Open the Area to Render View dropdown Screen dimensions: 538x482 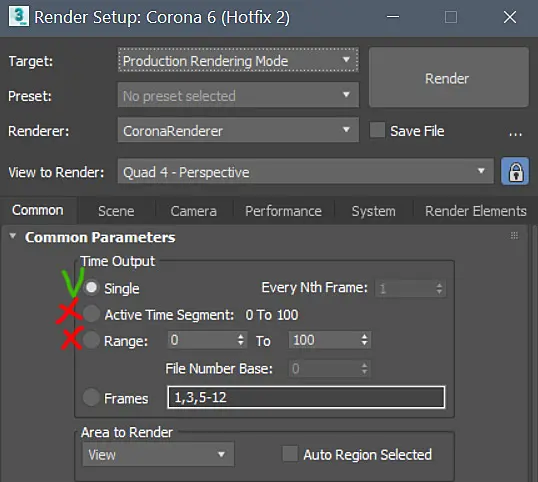(158, 454)
